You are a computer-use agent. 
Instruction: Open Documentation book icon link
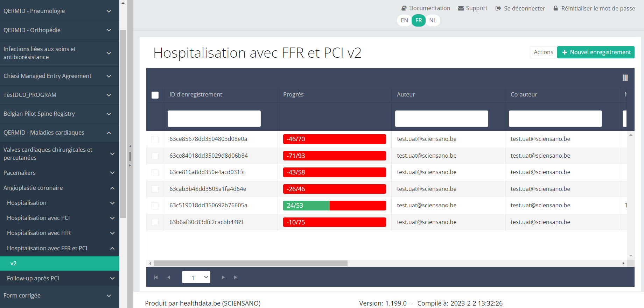pos(404,8)
